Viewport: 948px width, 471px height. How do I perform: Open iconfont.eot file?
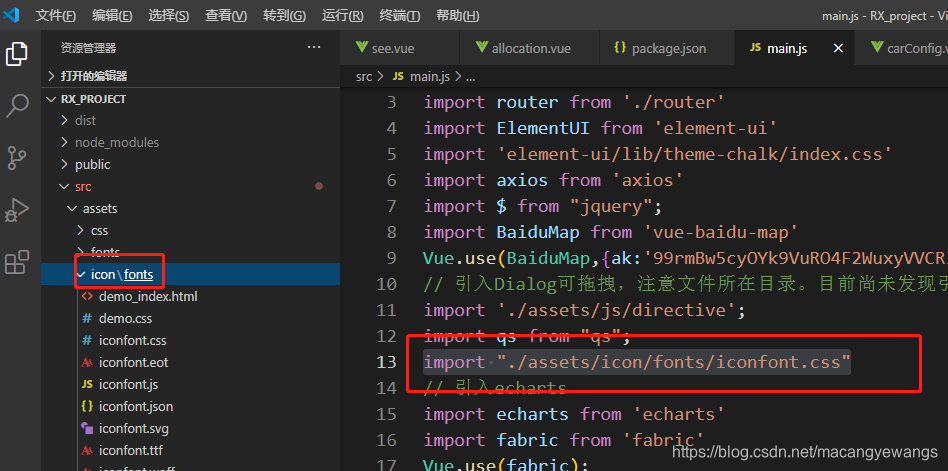click(190, 362)
